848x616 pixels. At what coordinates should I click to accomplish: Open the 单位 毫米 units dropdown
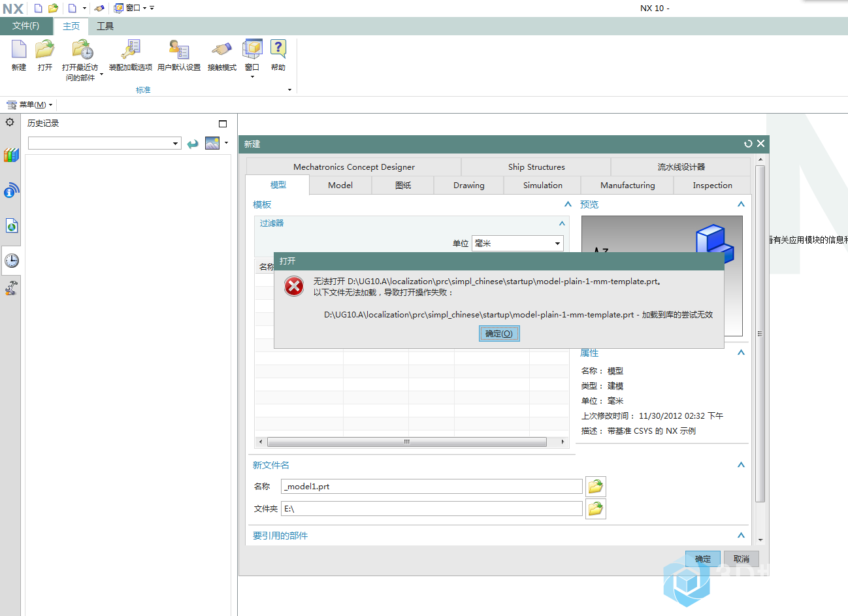coord(517,243)
